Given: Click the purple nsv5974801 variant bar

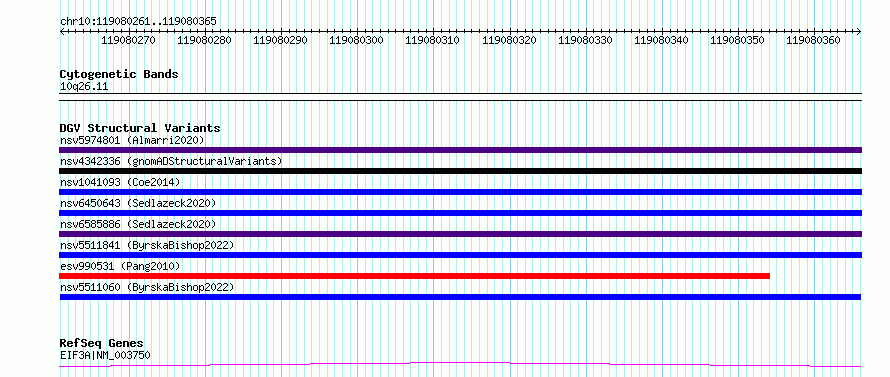Looking at the screenshot, I should 460,150.
